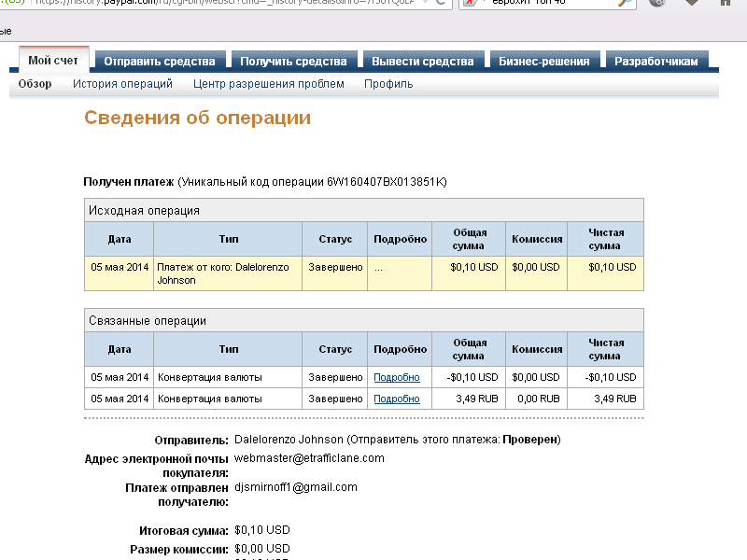This screenshot has width=747, height=560.
Task: Select the transaction code 6W160407BX013851K
Action: click(x=385, y=181)
